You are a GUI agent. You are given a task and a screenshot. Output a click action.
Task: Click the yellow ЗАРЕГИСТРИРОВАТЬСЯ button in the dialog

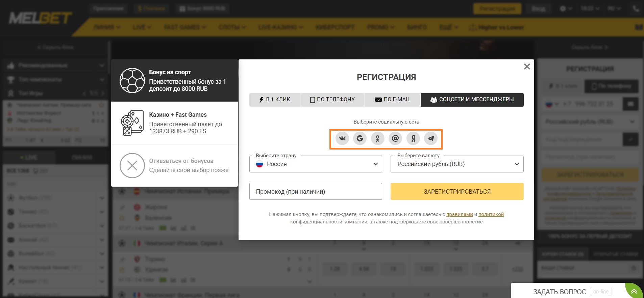[457, 191]
